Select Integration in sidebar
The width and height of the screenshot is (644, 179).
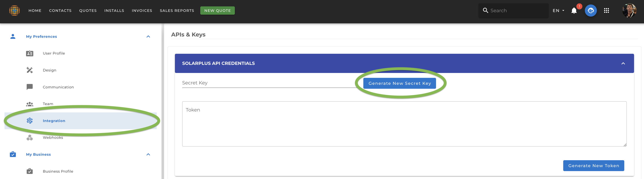pyautogui.click(x=80, y=121)
